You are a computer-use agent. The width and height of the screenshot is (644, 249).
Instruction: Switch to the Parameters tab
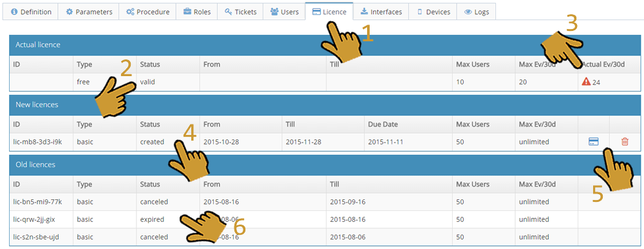(x=88, y=12)
